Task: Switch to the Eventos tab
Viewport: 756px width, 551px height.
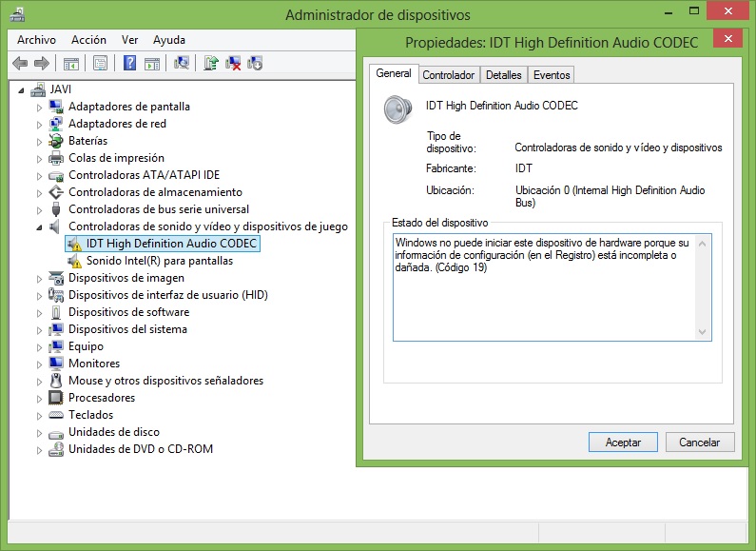Action: coord(552,75)
